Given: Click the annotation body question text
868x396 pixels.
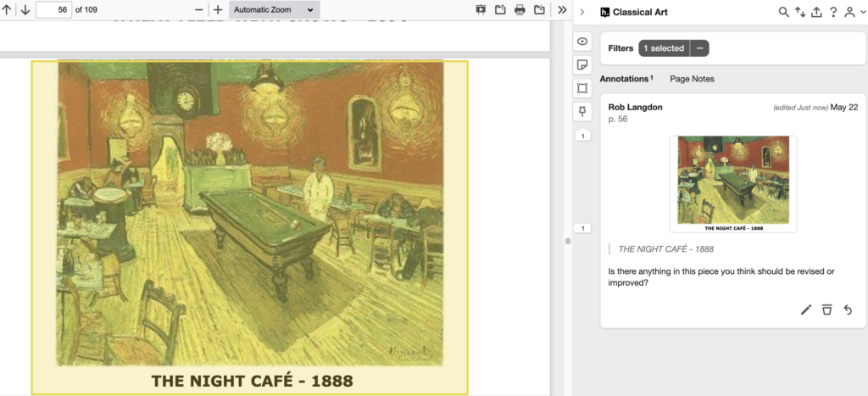Looking at the screenshot, I should point(721,277).
